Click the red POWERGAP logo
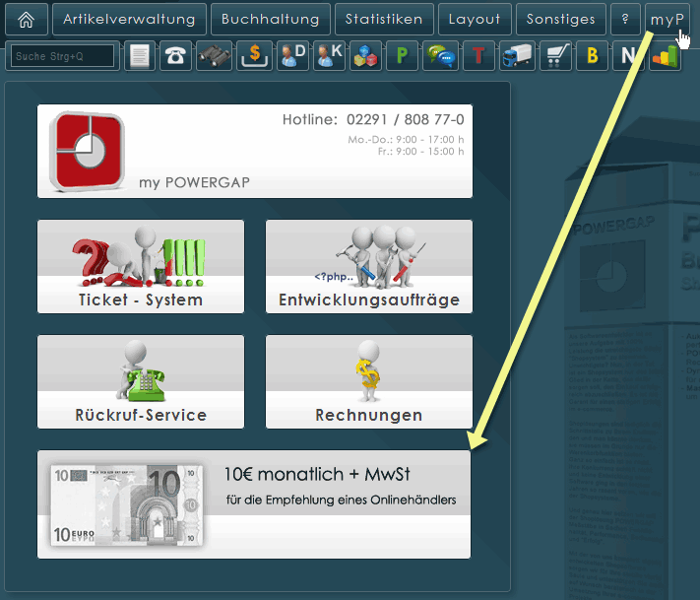The height and width of the screenshot is (600, 700). pos(87,152)
